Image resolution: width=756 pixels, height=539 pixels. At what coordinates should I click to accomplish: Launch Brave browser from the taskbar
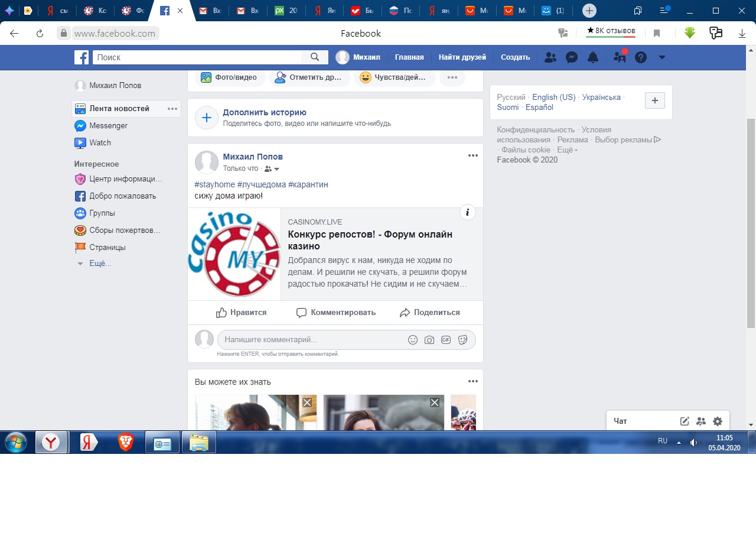[x=125, y=442]
